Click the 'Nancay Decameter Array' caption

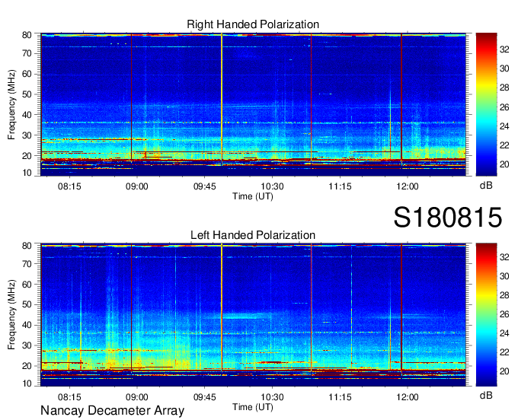point(112,411)
